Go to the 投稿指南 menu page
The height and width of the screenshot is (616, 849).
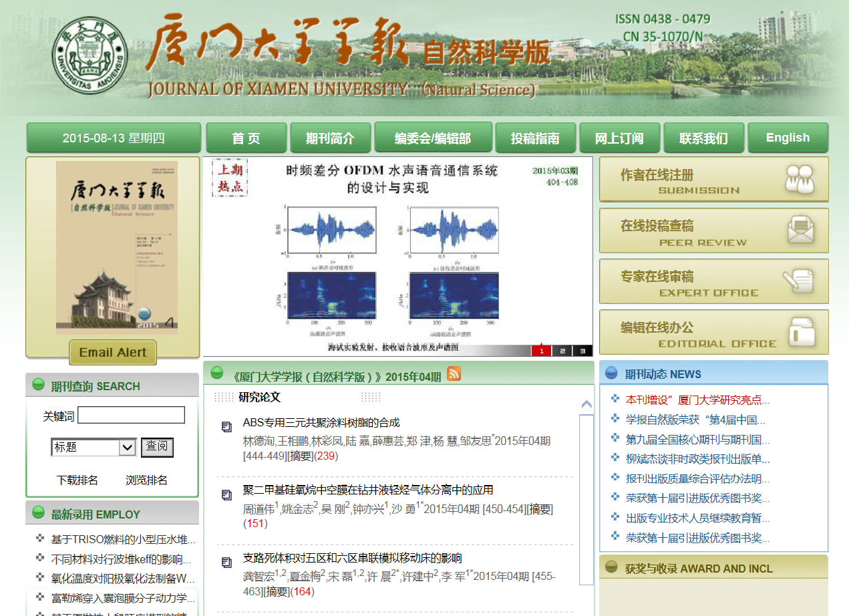click(x=535, y=138)
